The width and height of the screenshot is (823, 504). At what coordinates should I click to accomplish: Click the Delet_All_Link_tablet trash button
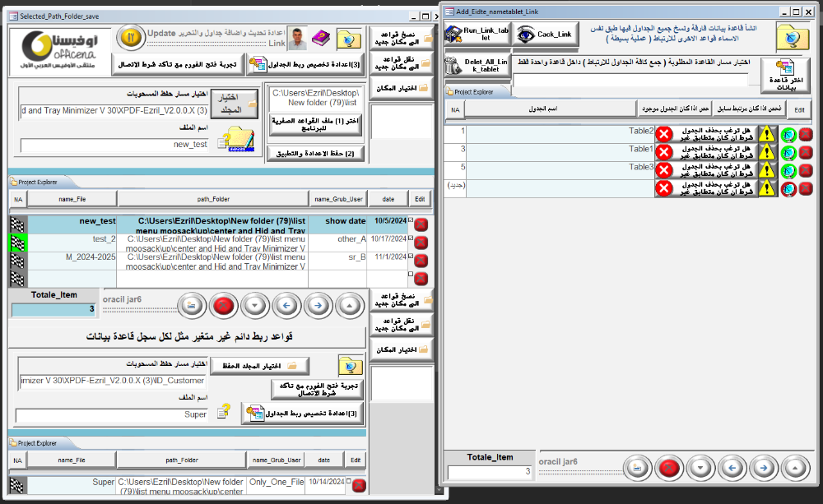[x=475, y=67]
